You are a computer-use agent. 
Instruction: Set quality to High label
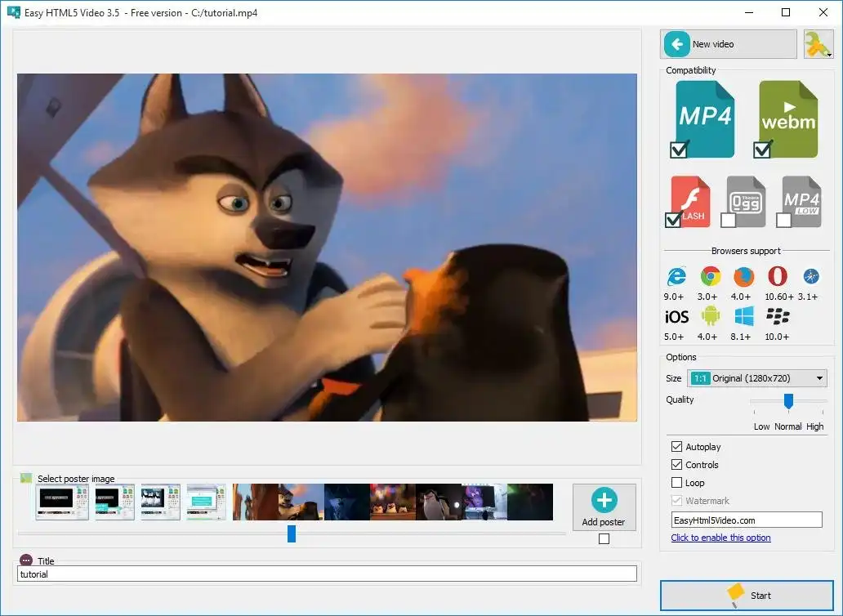click(814, 426)
